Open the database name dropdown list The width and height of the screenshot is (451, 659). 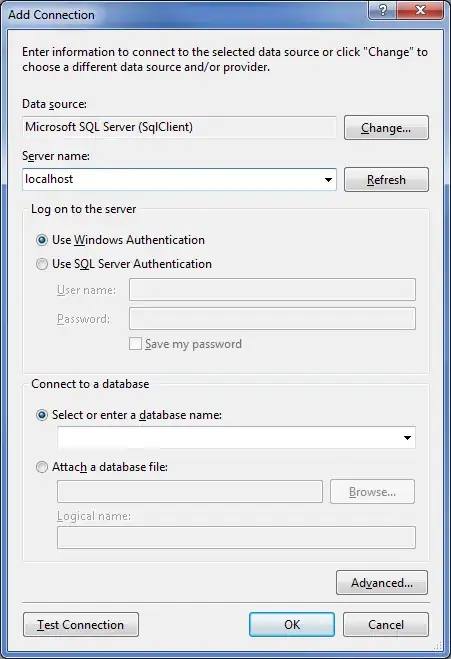[x=407, y=438]
